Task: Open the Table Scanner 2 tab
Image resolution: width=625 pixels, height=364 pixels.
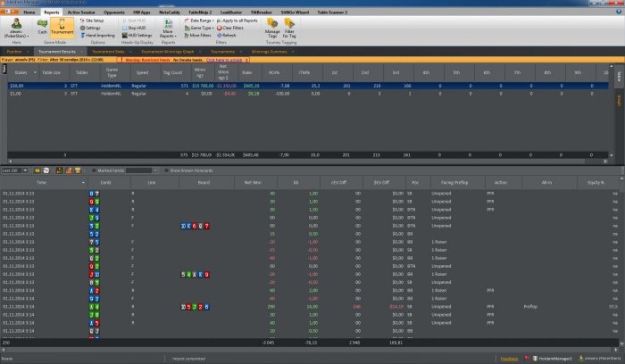Action: pyautogui.click(x=332, y=12)
